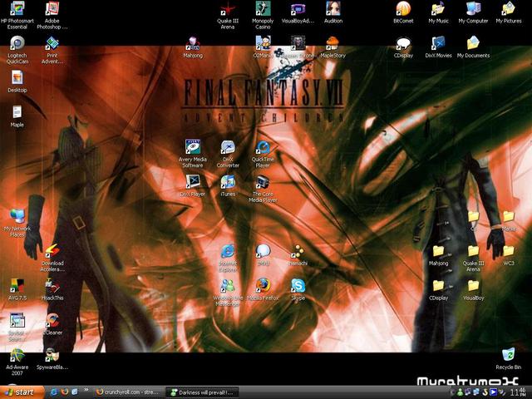Open the Spybot Search shortcut
This screenshot has width=532, height=399.
coord(17,327)
